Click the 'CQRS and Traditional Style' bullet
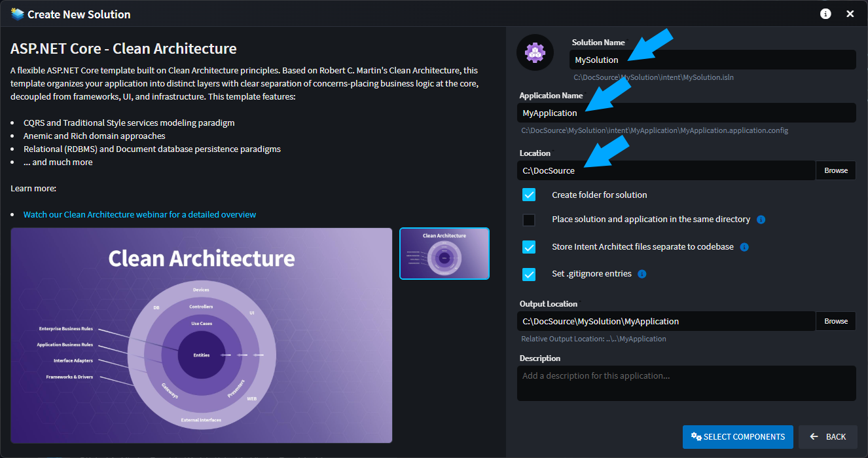Screen dimensions: 868x458 point(129,123)
